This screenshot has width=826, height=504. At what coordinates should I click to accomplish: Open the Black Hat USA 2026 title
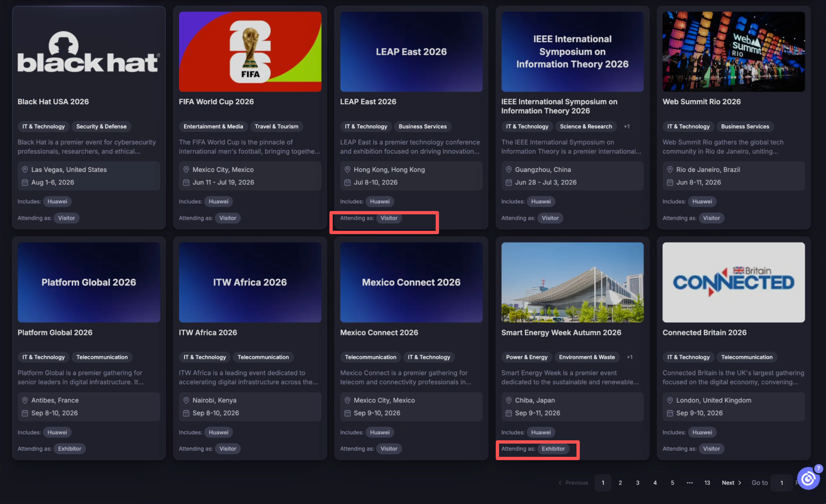pyautogui.click(x=53, y=102)
